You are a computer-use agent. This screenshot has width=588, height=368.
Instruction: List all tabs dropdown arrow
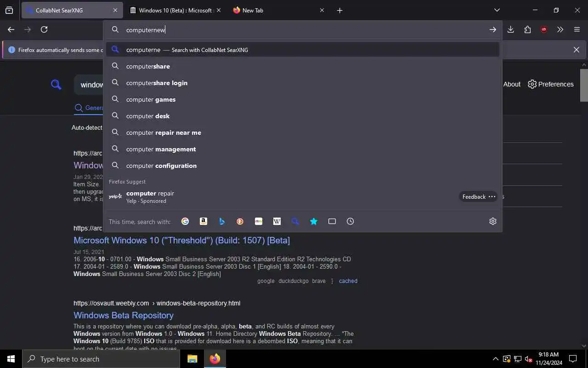click(497, 10)
